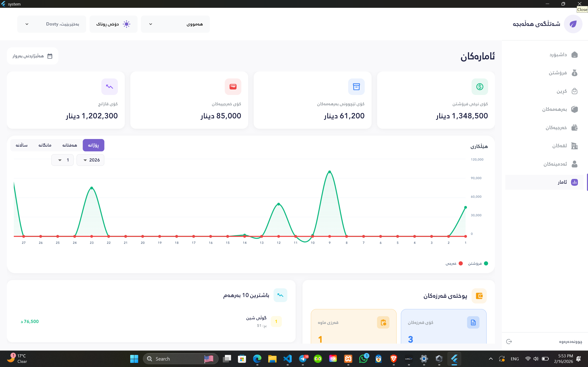This screenshot has width=588, height=367.
Task: Click the چوونەدەرەوە logout link
Action: click(570, 342)
